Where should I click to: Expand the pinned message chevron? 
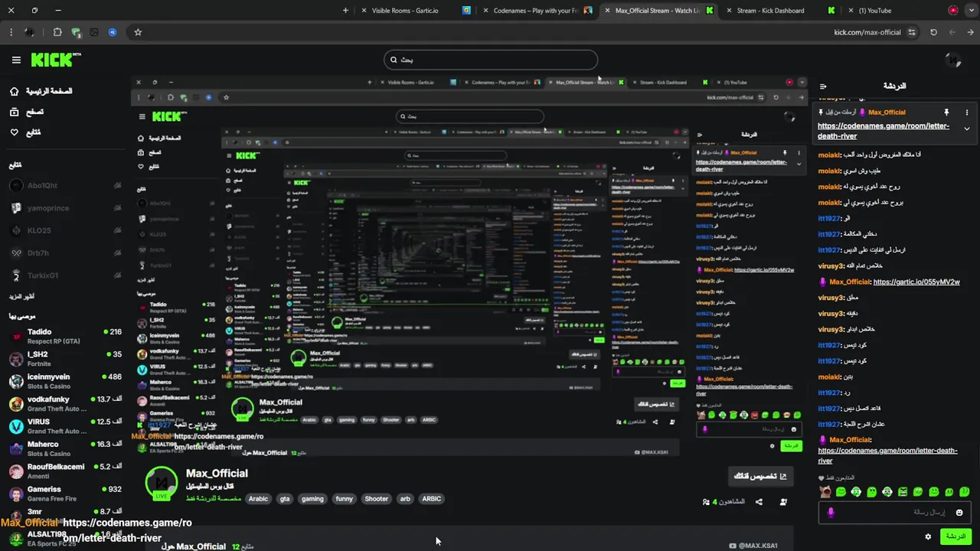966,129
